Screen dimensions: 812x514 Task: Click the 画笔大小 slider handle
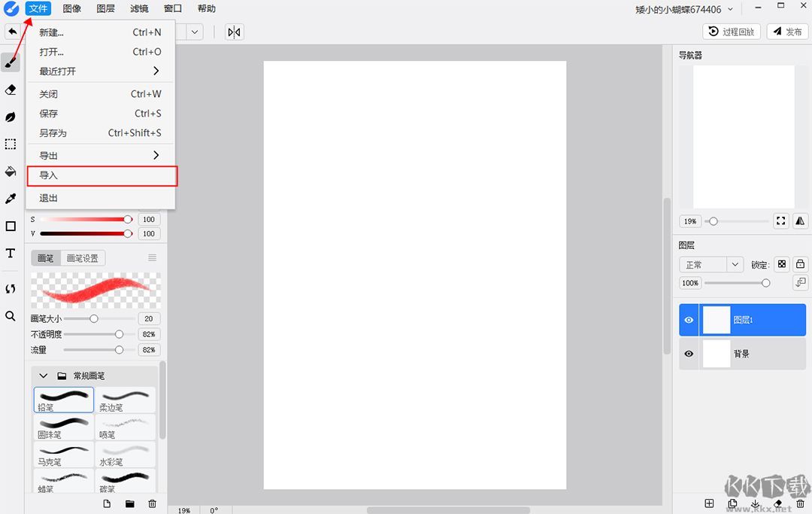click(94, 318)
